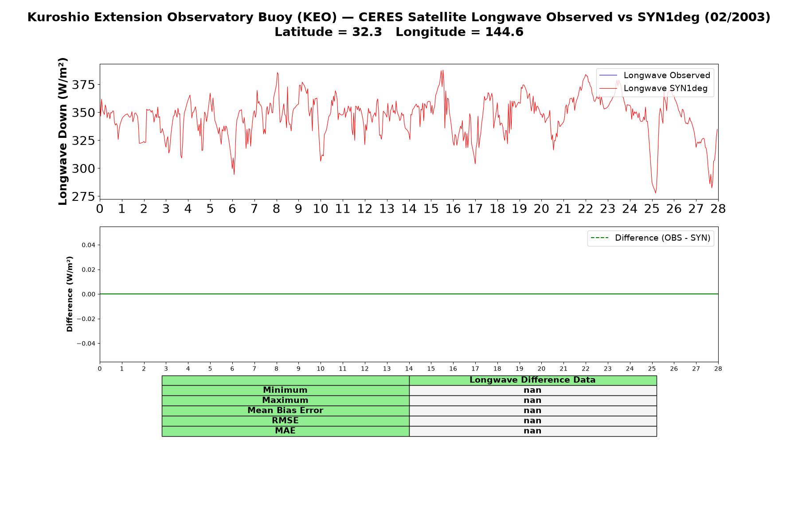798x532 pixels.
Task: Click the MAE row label cell
Action: [x=286, y=431]
